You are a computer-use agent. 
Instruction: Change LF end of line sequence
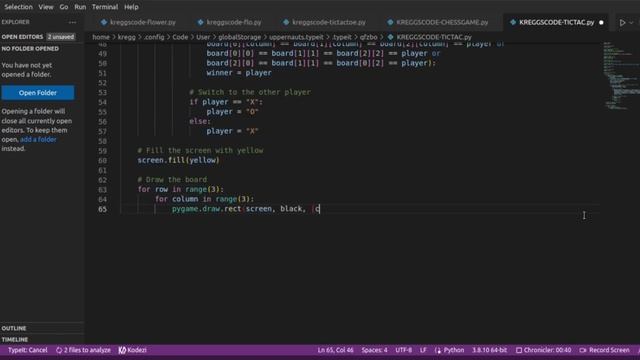[423, 350]
